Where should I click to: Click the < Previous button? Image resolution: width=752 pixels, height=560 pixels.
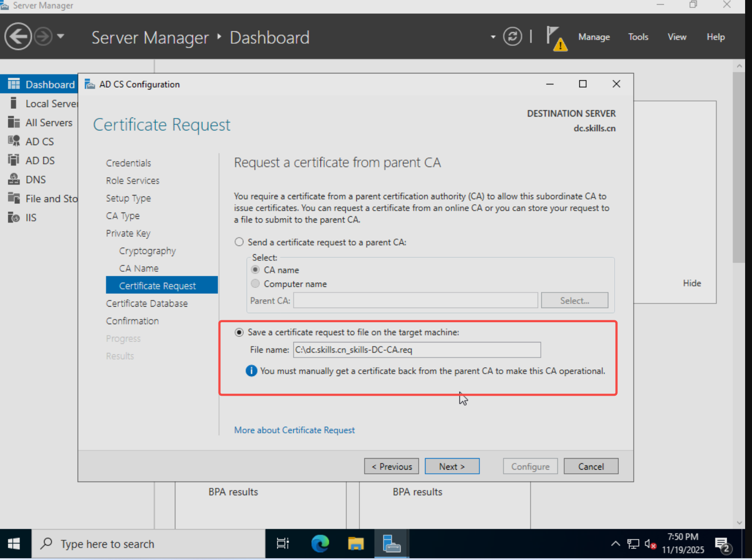[392, 466]
